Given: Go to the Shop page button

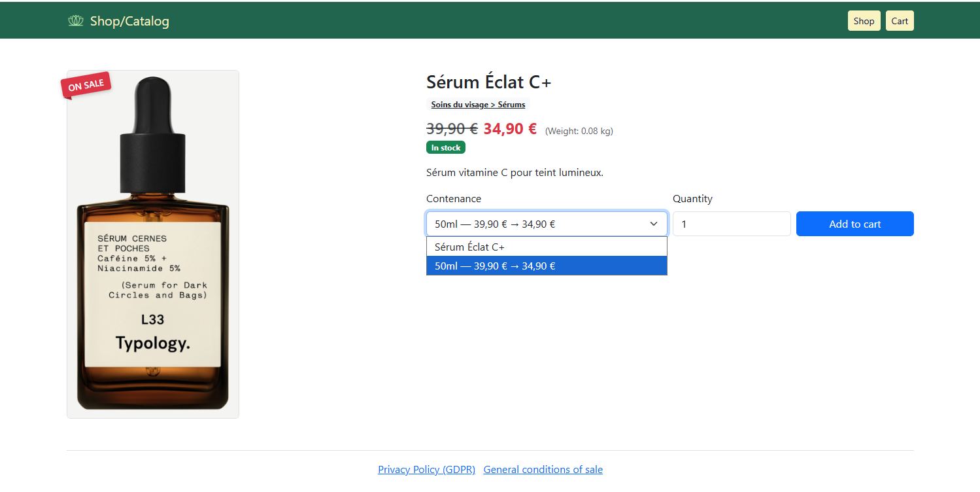Looking at the screenshot, I should click(864, 21).
